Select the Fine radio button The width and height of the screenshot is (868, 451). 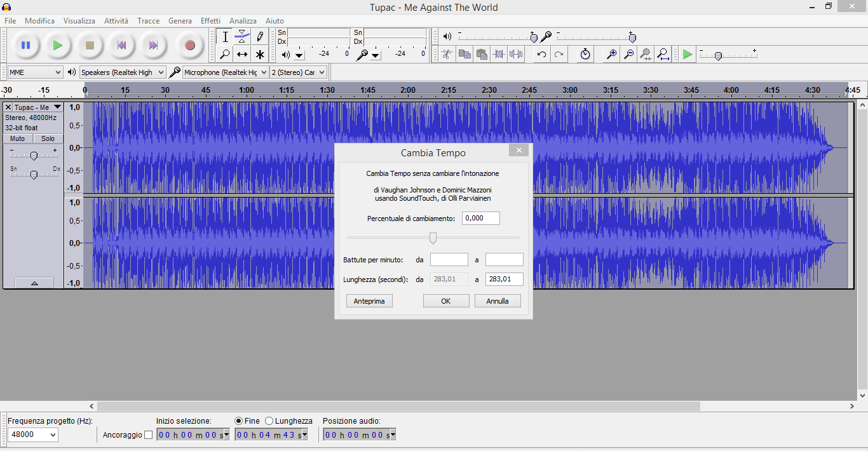click(239, 421)
